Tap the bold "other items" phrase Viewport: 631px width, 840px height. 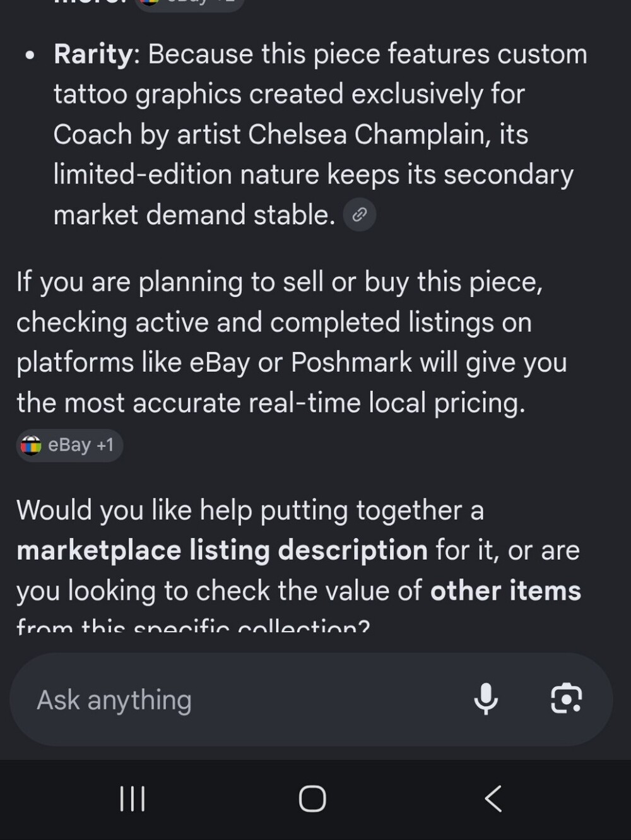click(505, 591)
